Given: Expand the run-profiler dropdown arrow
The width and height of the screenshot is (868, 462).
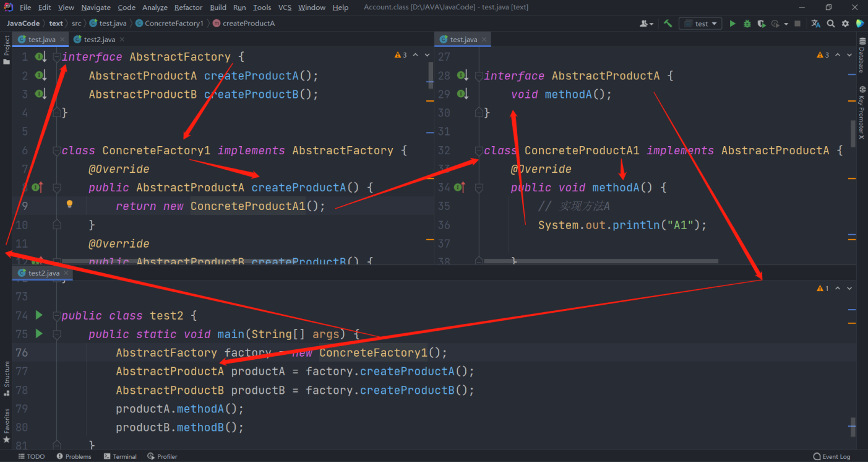Looking at the screenshot, I should [x=786, y=24].
